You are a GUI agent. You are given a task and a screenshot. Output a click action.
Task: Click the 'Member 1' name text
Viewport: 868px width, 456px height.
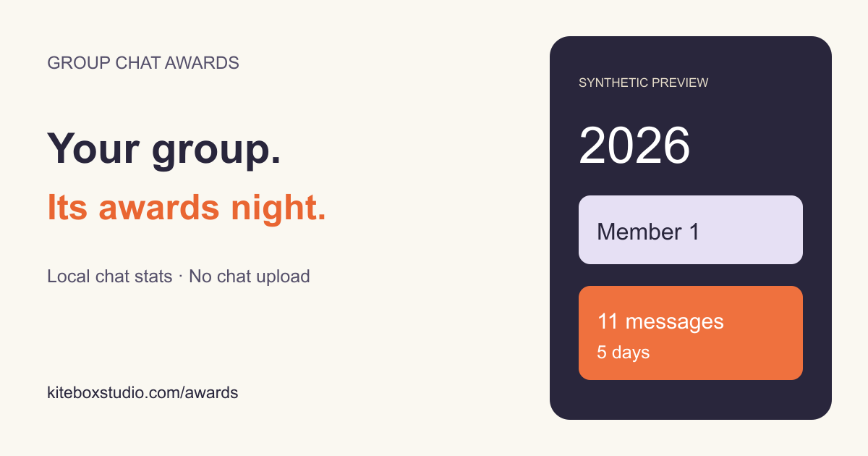point(648,232)
